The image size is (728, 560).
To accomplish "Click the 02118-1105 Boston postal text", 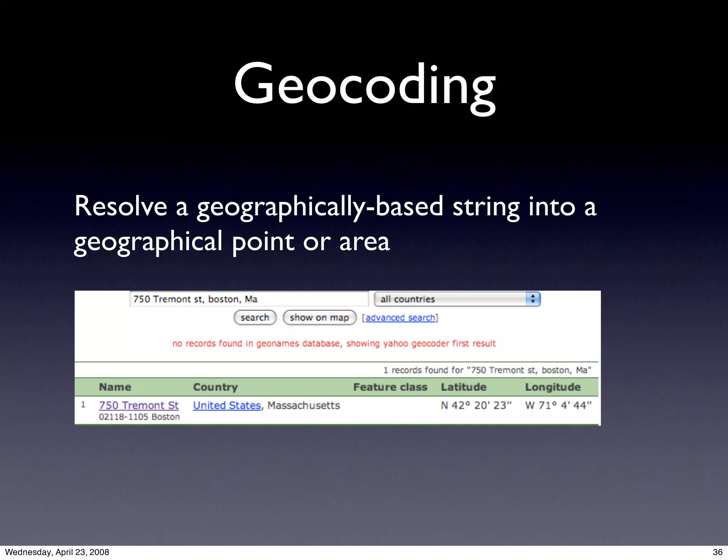I will coord(139,417).
